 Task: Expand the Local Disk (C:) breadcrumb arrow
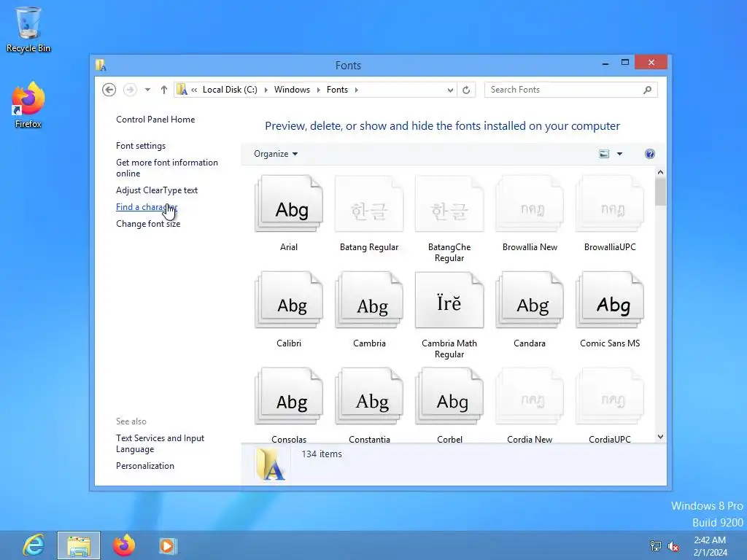point(266,90)
